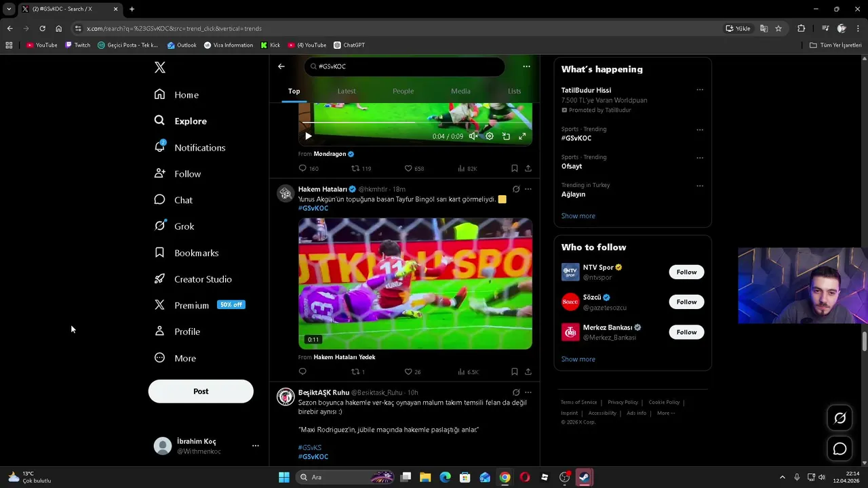The height and width of the screenshot is (488, 868).
Task: Open TatilBudur Hissi trend options
Action: [x=700, y=89]
